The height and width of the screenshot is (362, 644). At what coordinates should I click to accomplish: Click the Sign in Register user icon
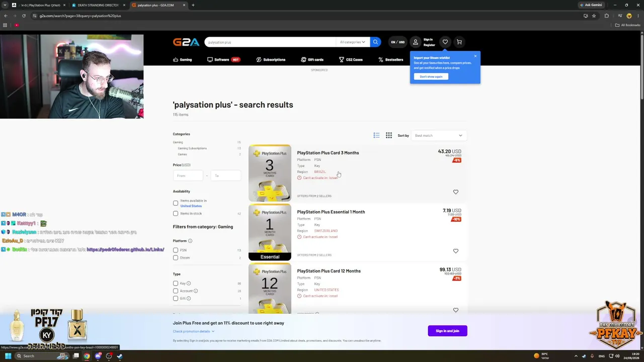pos(416,42)
